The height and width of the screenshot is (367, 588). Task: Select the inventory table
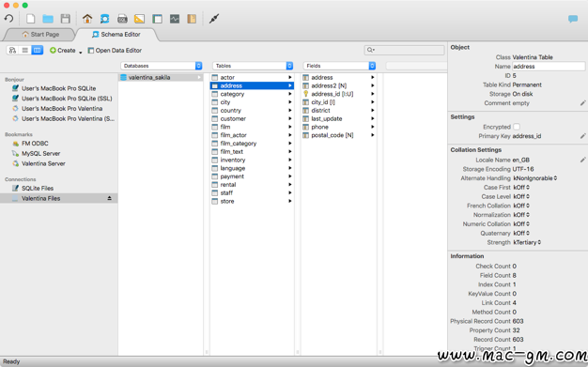tap(252, 160)
